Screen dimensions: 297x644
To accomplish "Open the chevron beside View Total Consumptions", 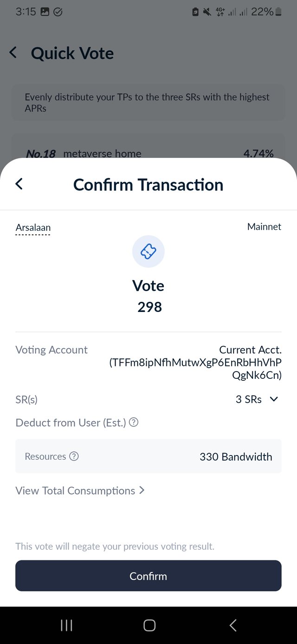I will [142, 490].
